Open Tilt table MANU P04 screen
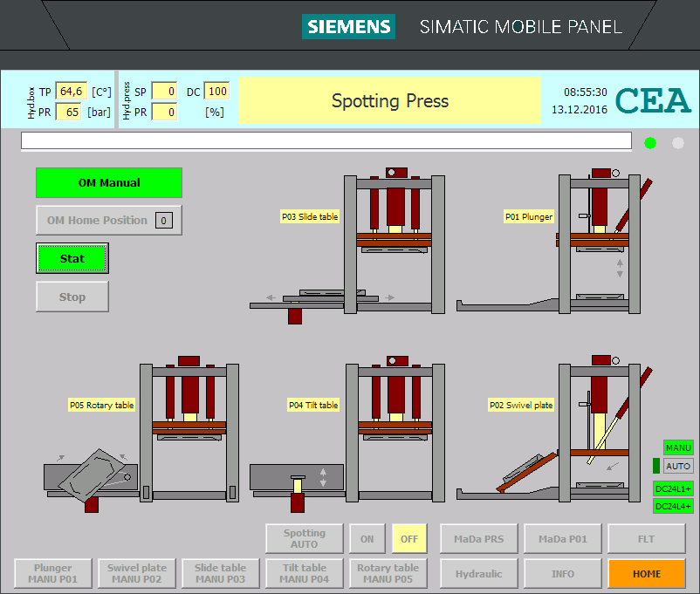This screenshot has height=594, width=700. (x=305, y=573)
